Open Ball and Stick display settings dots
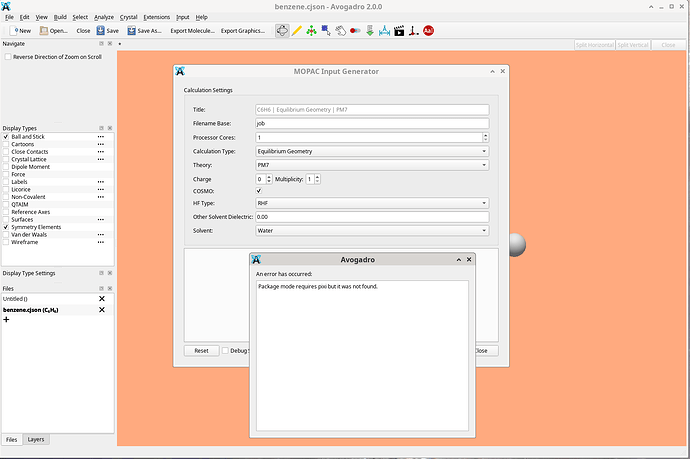This screenshot has height=459, width=690. (101, 137)
